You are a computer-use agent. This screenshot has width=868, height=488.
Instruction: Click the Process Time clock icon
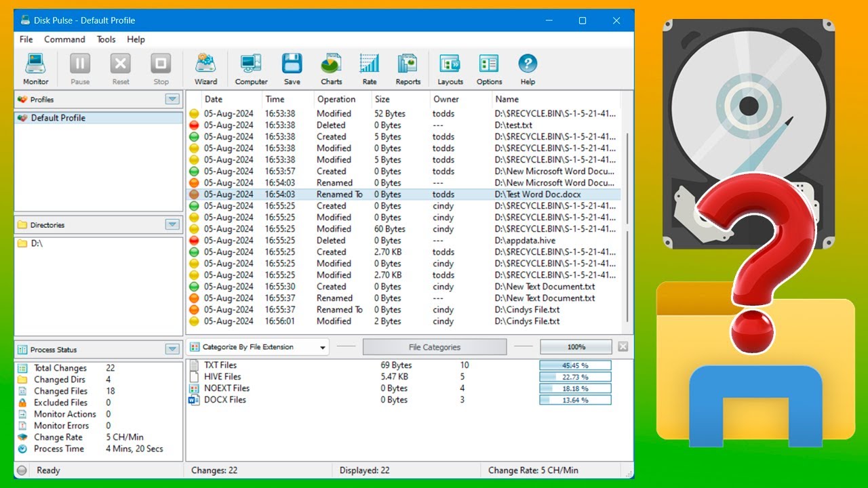click(22, 449)
